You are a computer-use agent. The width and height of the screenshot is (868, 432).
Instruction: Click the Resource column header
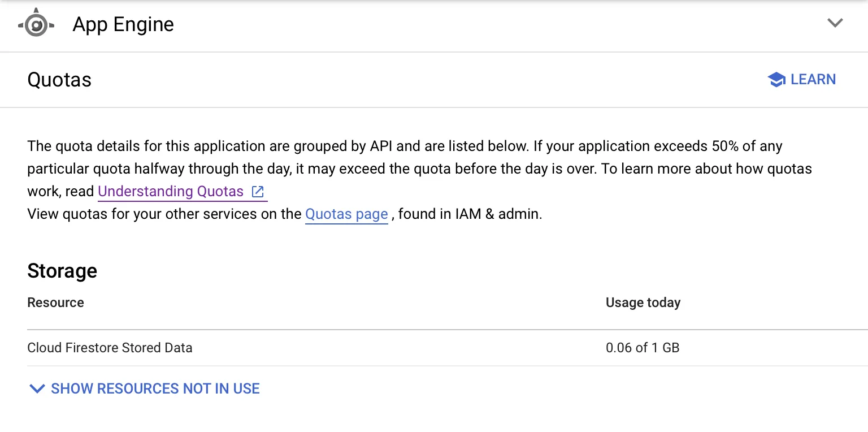tap(55, 303)
